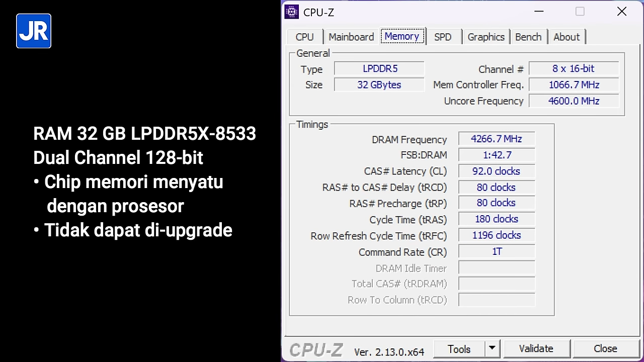Select the About tab

coord(567,37)
